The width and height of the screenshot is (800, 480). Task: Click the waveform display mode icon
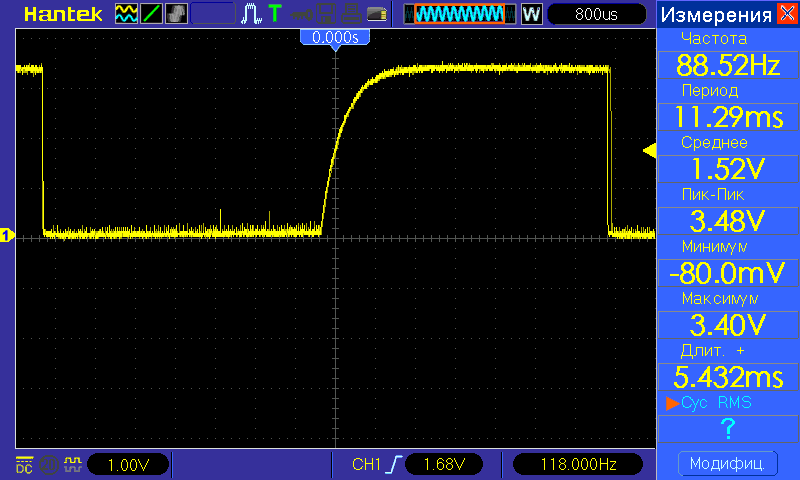point(126,14)
